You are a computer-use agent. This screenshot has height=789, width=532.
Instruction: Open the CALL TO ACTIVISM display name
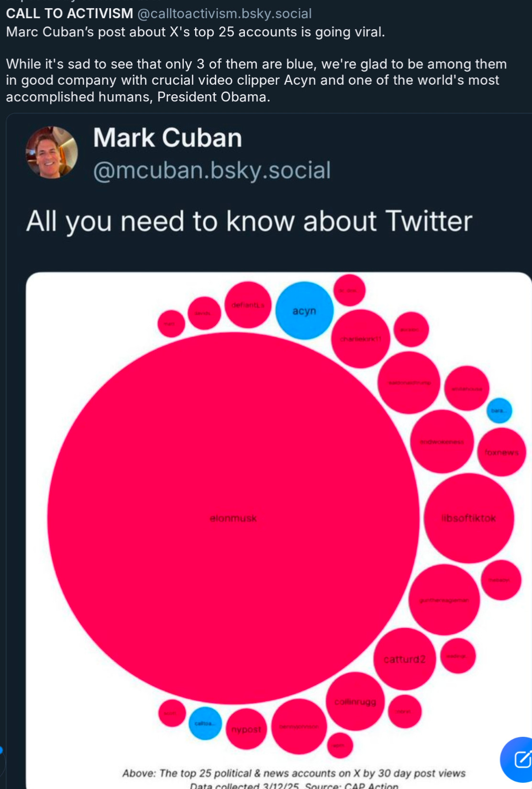pos(69,13)
